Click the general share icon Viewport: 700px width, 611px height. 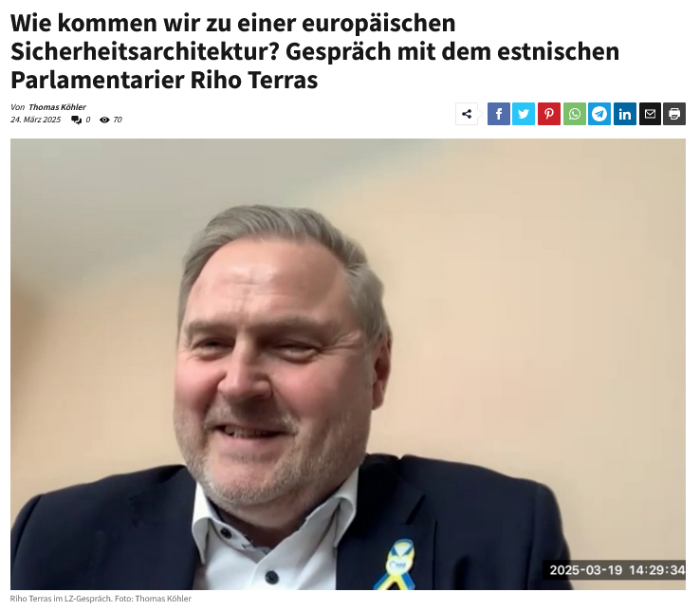pos(467,114)
